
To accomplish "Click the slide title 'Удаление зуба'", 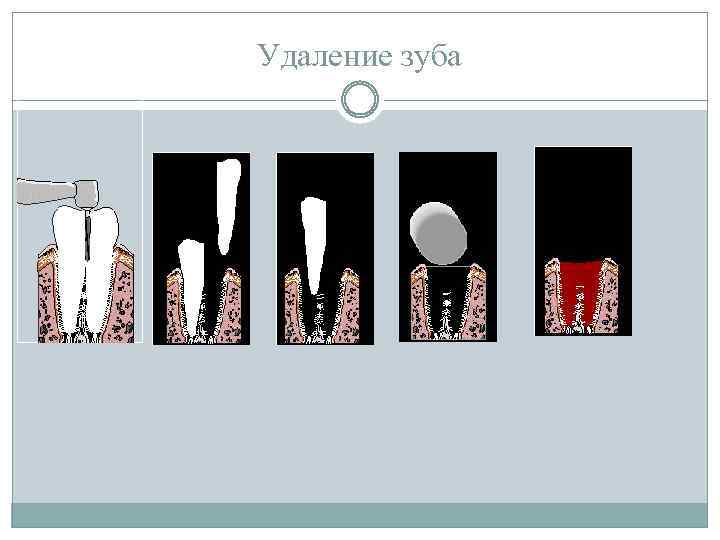I will pyautogui.click(x=359, y=56).
